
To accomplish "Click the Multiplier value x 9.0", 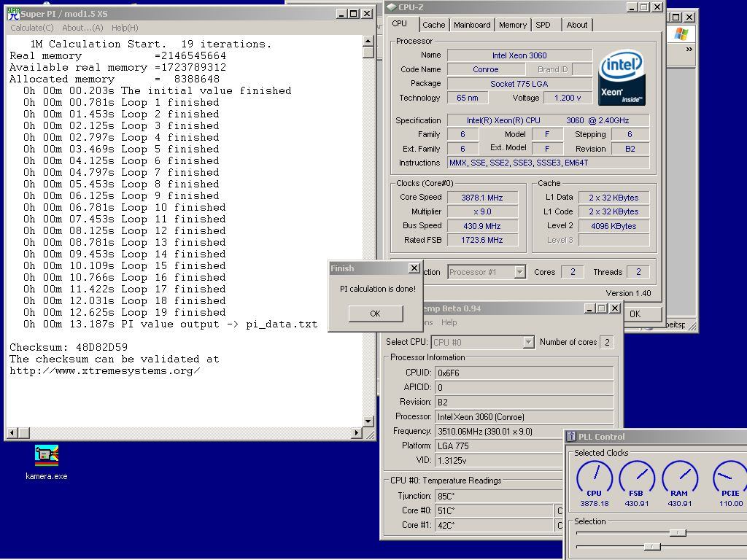I will click(x=482, y=211).
